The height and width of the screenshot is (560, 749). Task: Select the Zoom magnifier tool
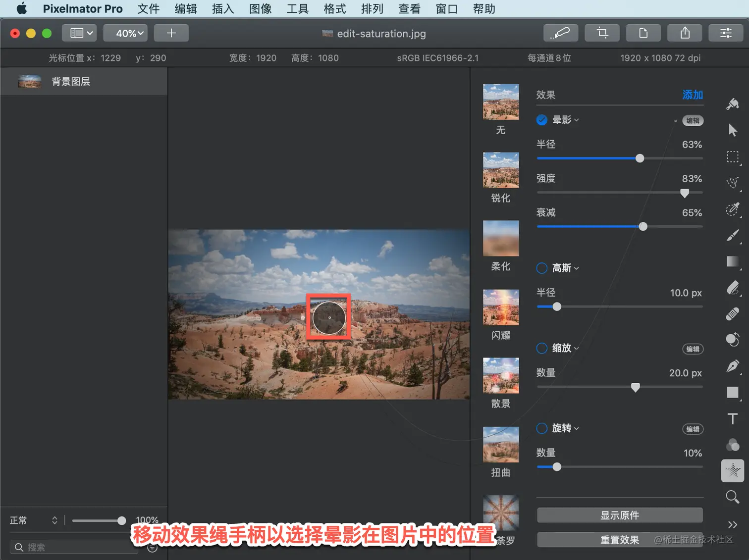pyautogui.click(x=733, y=497)
